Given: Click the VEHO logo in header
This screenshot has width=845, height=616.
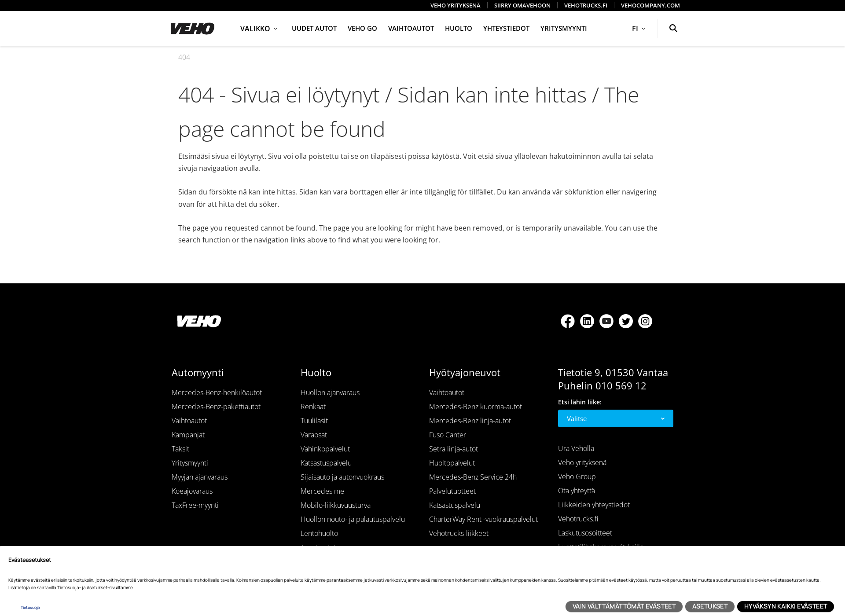Looking at the screenshot, I should pos(192,28).
